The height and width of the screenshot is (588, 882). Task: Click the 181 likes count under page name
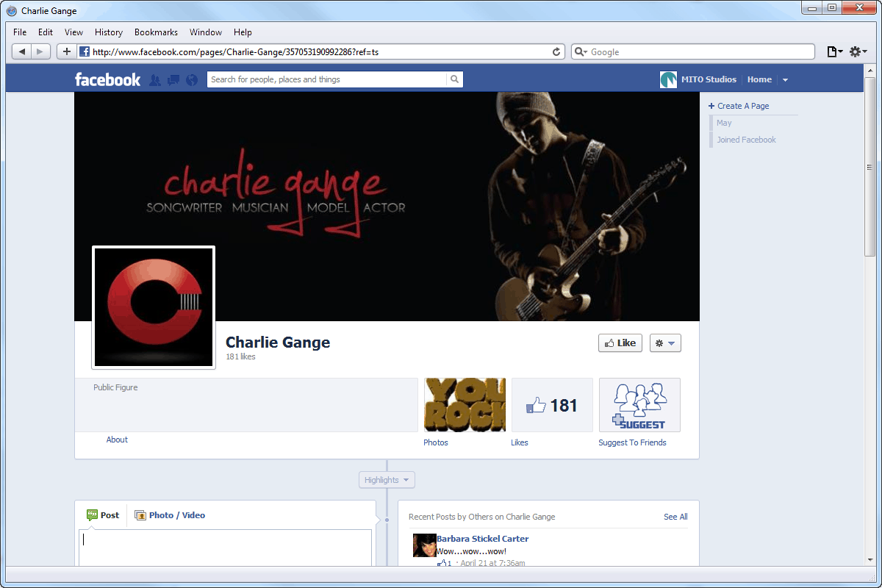click(x=240, y=356)
